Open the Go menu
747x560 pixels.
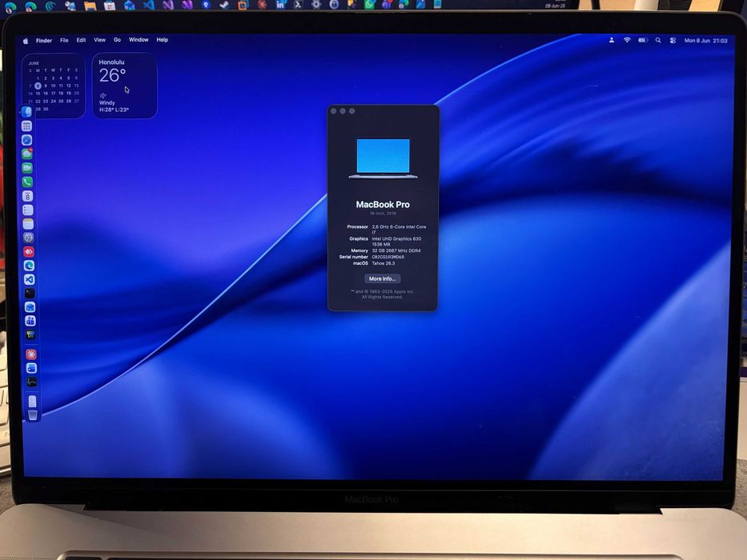point(117,40)
